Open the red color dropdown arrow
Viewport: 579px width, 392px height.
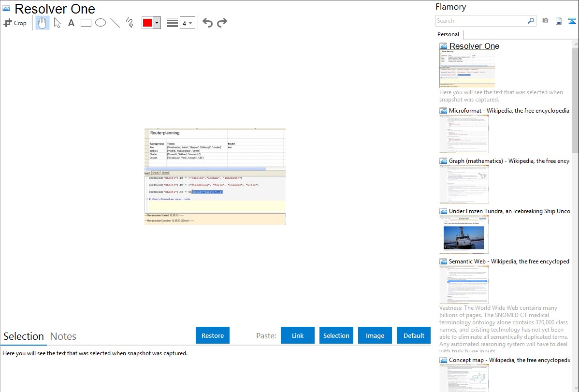(157, 23)
